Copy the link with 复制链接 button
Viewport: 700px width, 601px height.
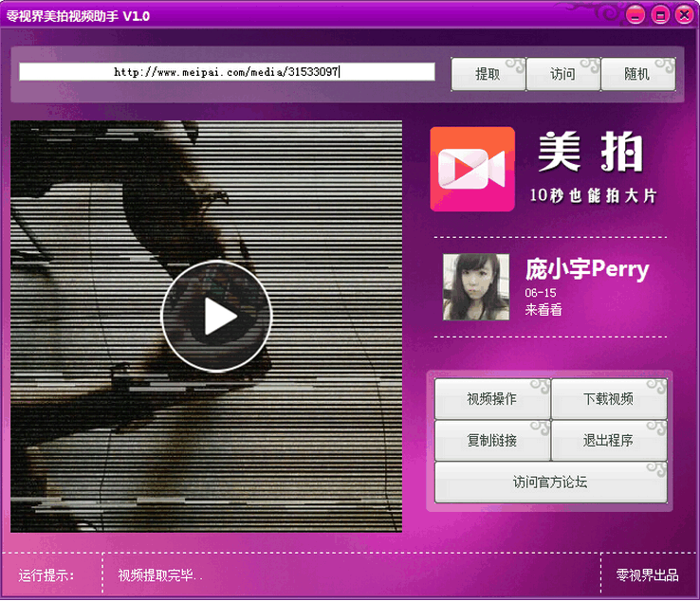pyautogui.click(x=492, y=441)
